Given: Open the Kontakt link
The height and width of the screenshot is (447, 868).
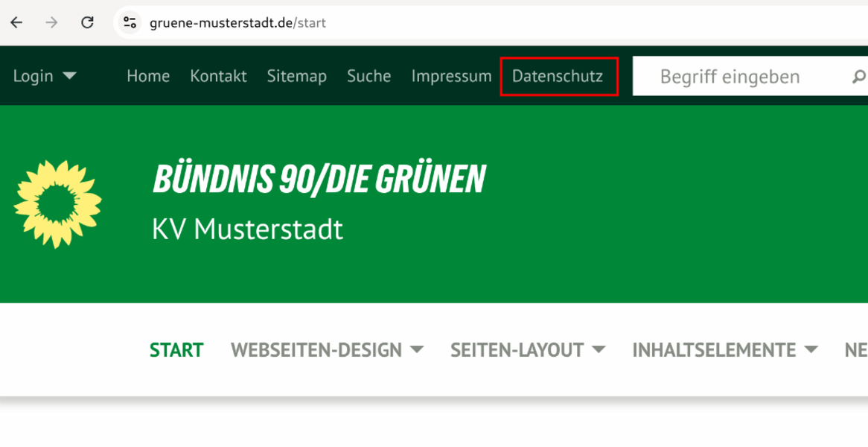Looking at the screenshot, I should click(219, 76).
